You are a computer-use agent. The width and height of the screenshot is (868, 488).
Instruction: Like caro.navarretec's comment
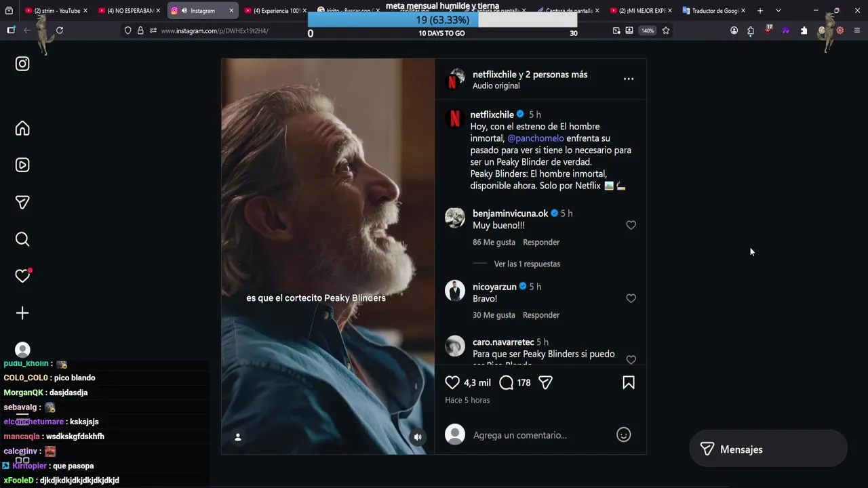coord(631,360)
